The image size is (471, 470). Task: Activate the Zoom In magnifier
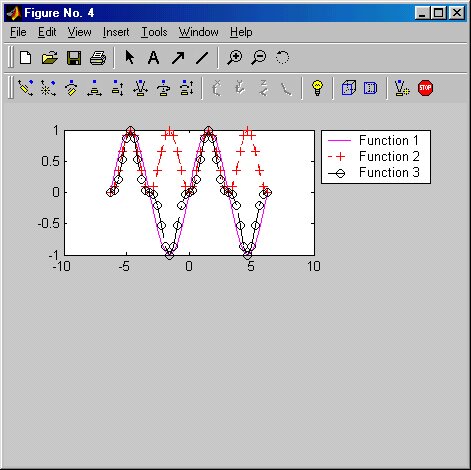pos(235,58)
